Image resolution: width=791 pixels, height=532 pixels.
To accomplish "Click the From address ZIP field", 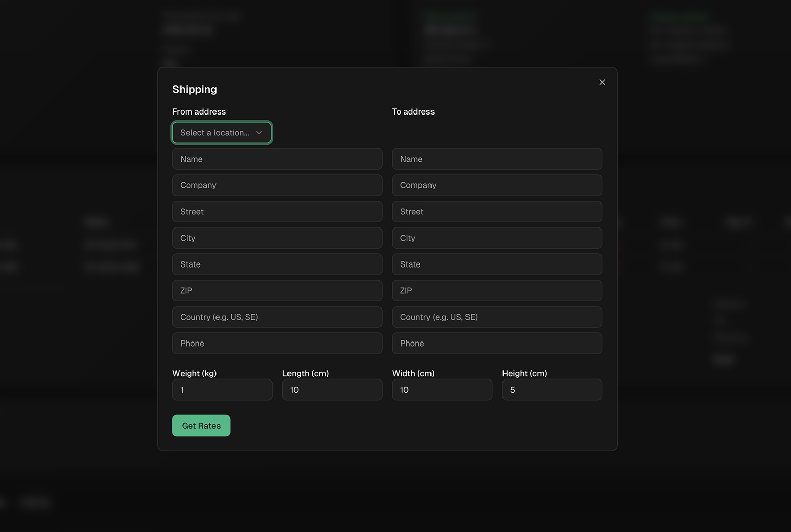I will pos(277,291).
